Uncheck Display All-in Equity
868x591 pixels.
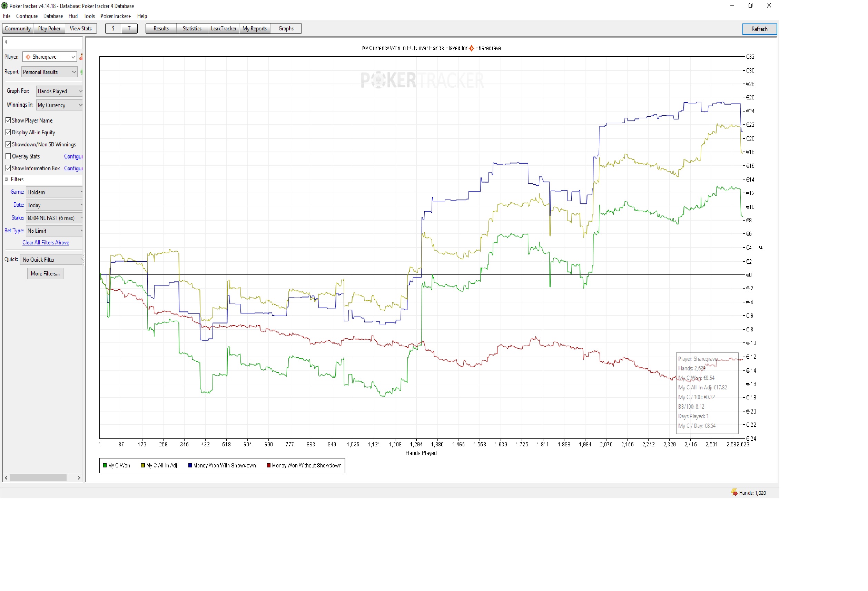coord(8,132)
